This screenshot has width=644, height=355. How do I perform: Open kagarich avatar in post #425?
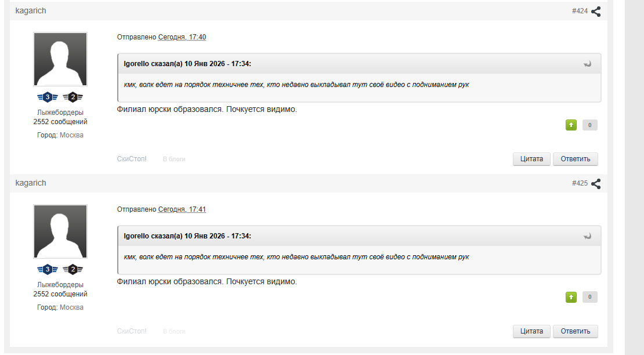point(60,231)
